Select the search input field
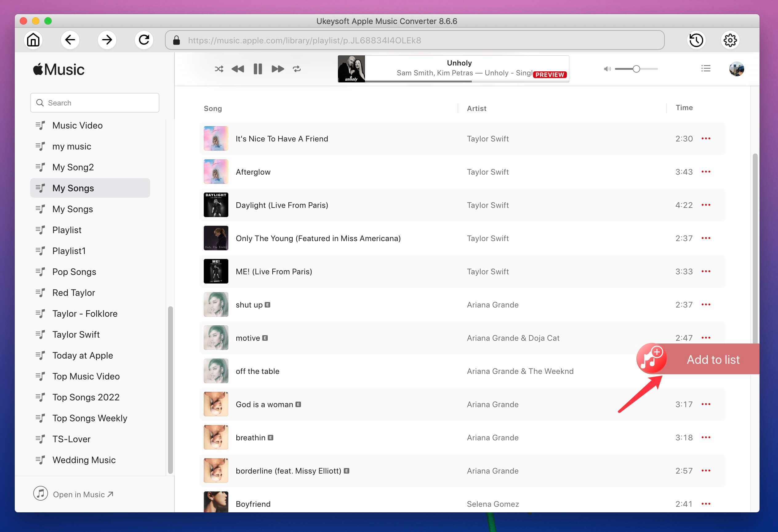 (94, 102)
